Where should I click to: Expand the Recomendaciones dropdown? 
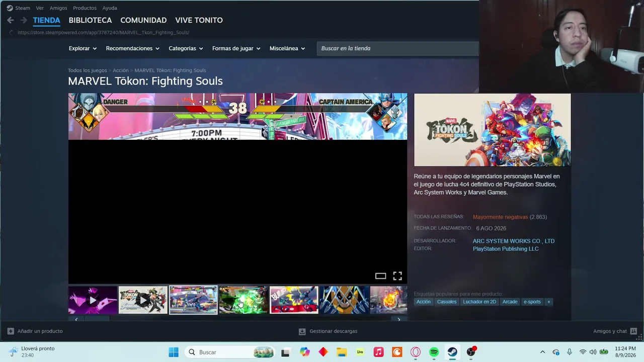pos(132,48)
